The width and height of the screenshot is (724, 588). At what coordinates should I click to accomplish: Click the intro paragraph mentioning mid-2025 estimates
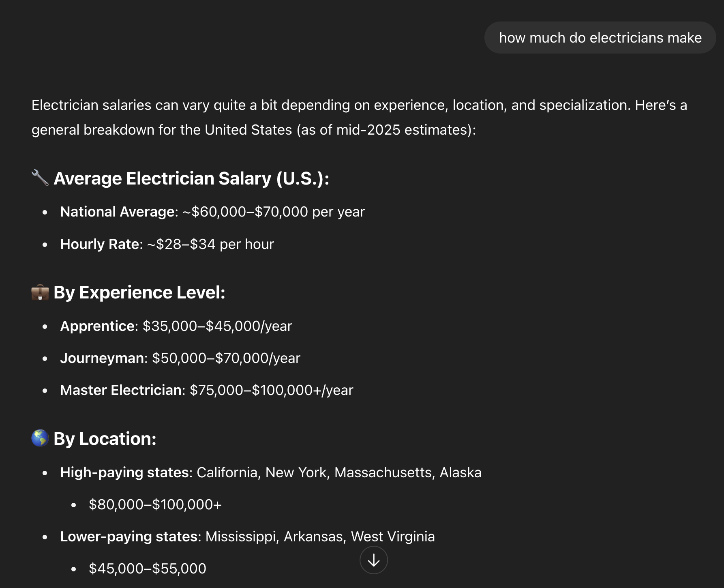click(359, 118)
